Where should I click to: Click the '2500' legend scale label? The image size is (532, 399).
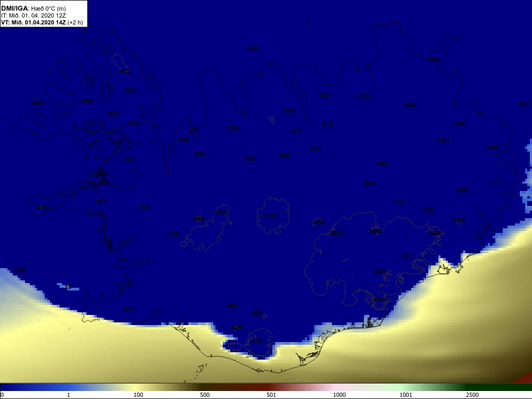coord(472,395)
